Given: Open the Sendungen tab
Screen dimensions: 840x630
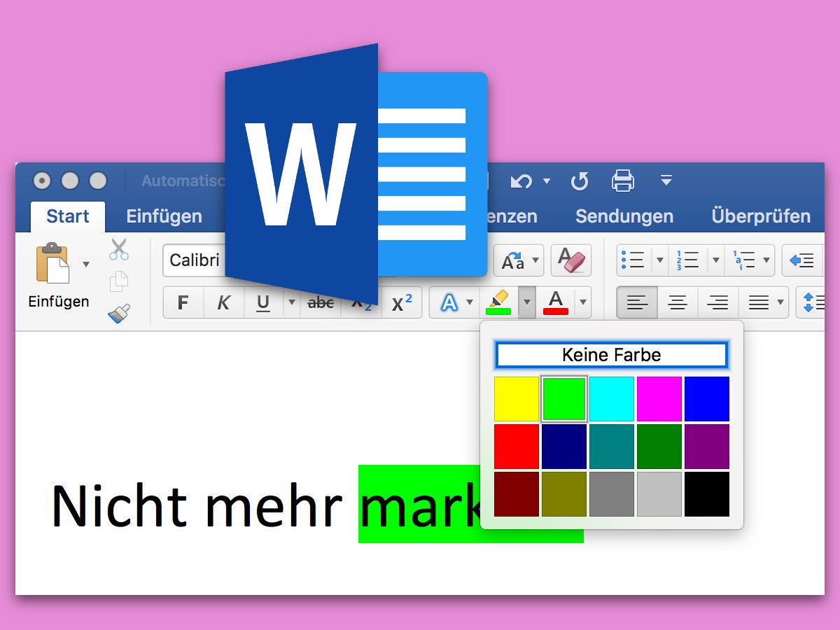Looking at the screenshot, I should 624,216.
